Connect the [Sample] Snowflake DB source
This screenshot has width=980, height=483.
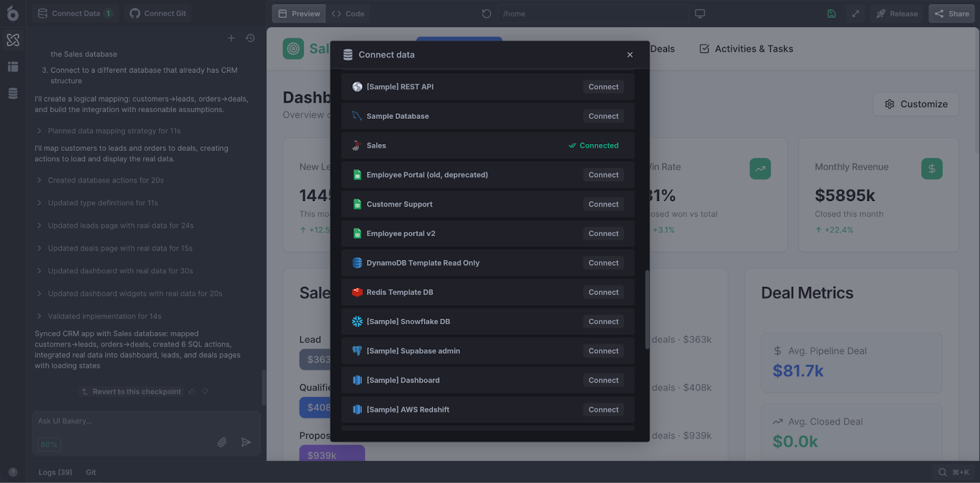tap(603, 322)
